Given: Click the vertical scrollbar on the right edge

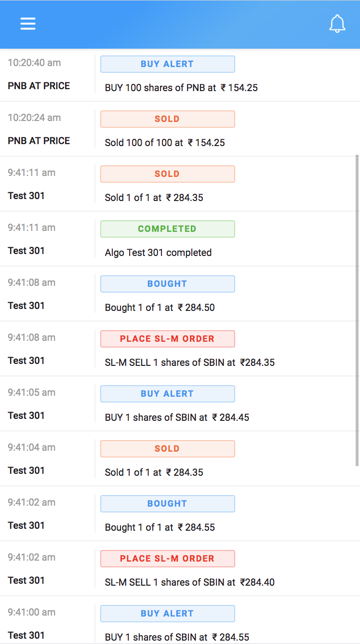Looking at the screenshot, I should pos(357,310).
